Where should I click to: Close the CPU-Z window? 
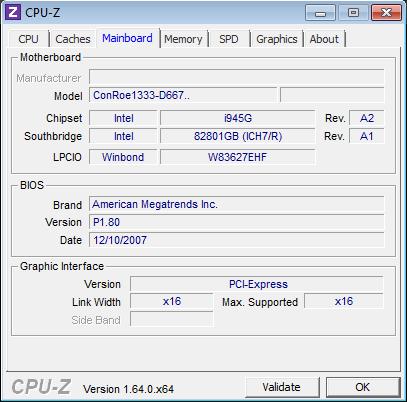tap(386, 13)
